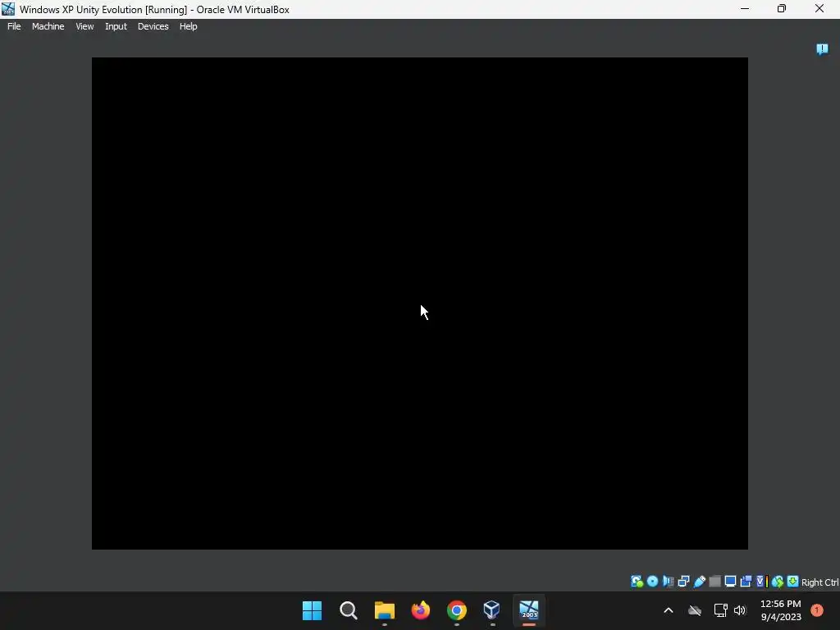Screen dimensions: 840x630
Task: Click the CPU virtualization status icon
Action: pos(762,582)
